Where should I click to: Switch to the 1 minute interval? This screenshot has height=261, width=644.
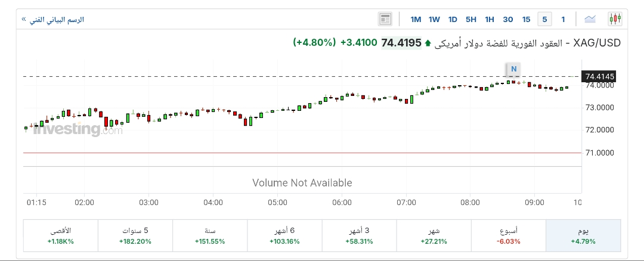[562, 19]
